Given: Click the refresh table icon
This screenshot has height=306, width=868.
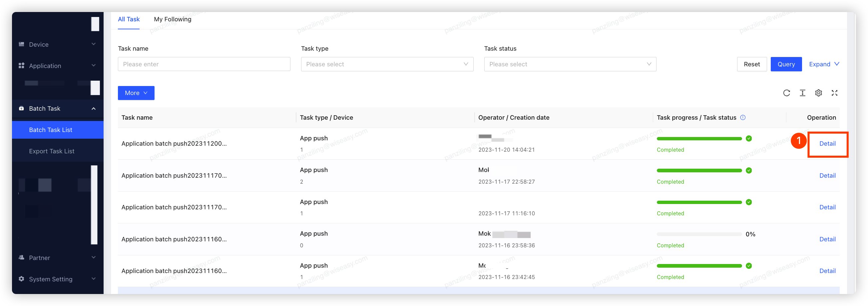Looking at the screenshot, I should [786, 93].
